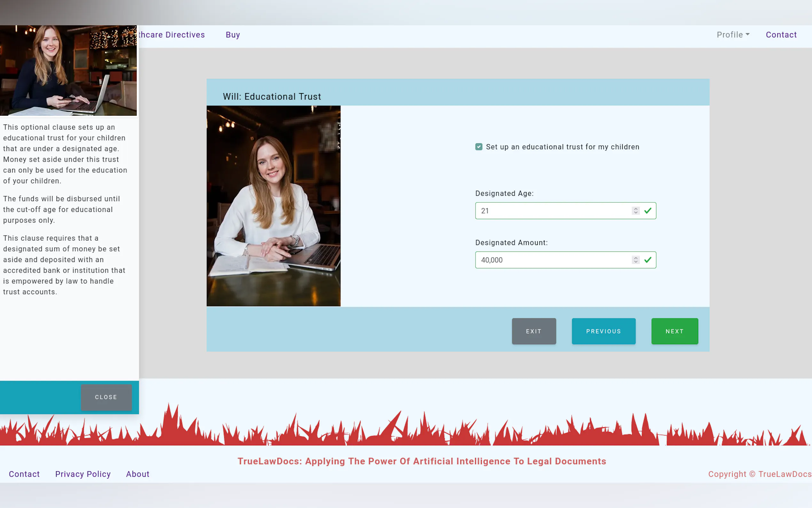Viewport: 812px width, 508px height.
Task: Open the Profile dropdown menu
Action: pyautogui.click(x=733, y=35)
